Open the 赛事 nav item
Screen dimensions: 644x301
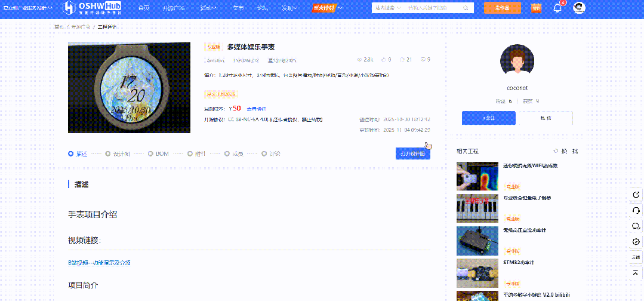click(238, 8)
